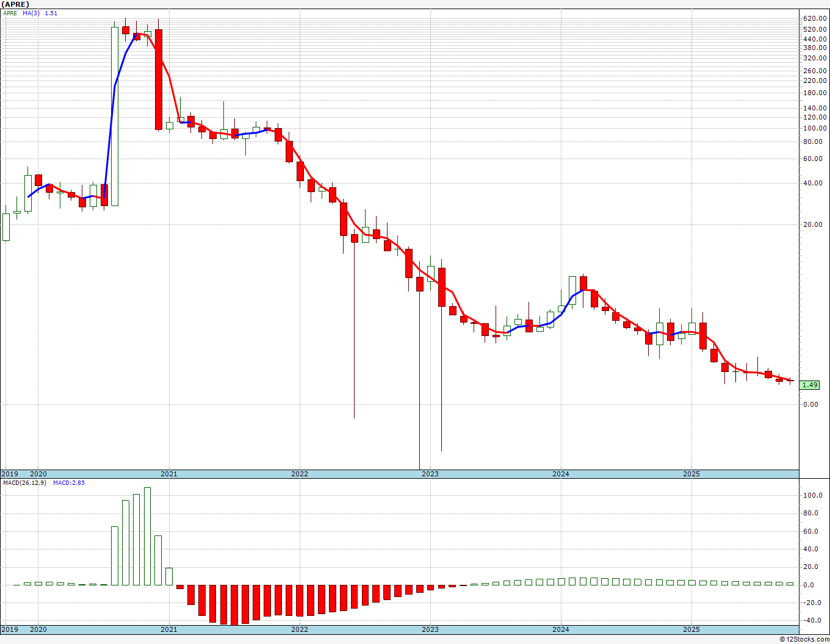Click the current price tag 1.49
830x644 pixels.
click(x=810, y=385)
